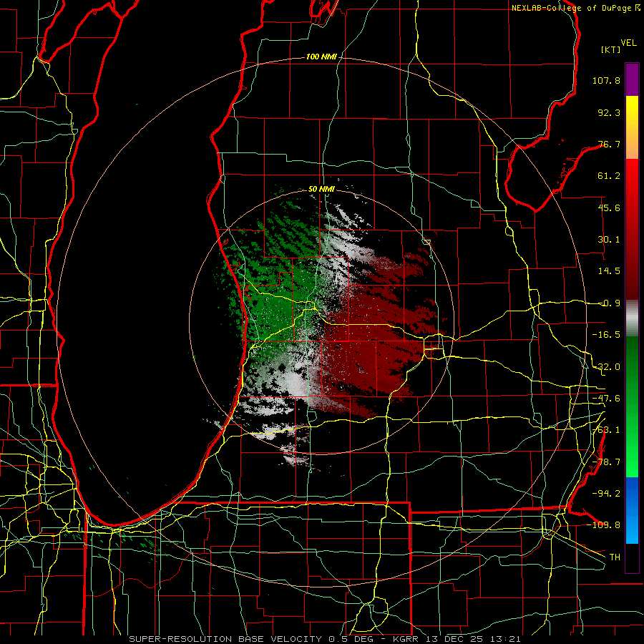The image size is (644, 644).
Task: Select the gray near-zero segment of the color scale
Action: tap(632, 318)
